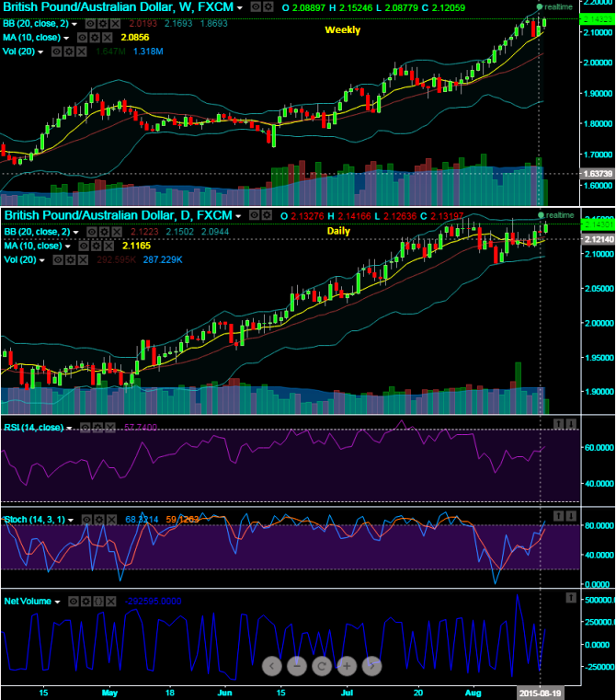Click the weekly chart realtime status indicator

pyautogui.click(x=554, y=6)
